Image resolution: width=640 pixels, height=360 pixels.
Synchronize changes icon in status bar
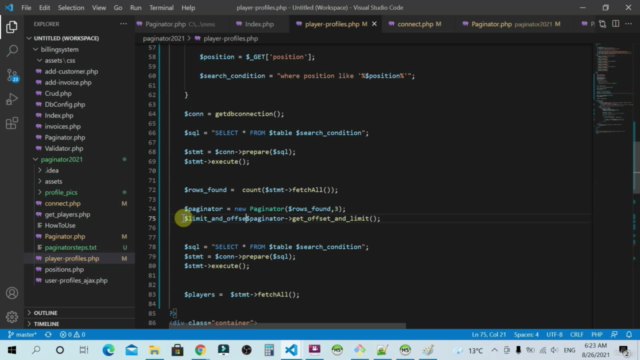[x=48, y=335]
